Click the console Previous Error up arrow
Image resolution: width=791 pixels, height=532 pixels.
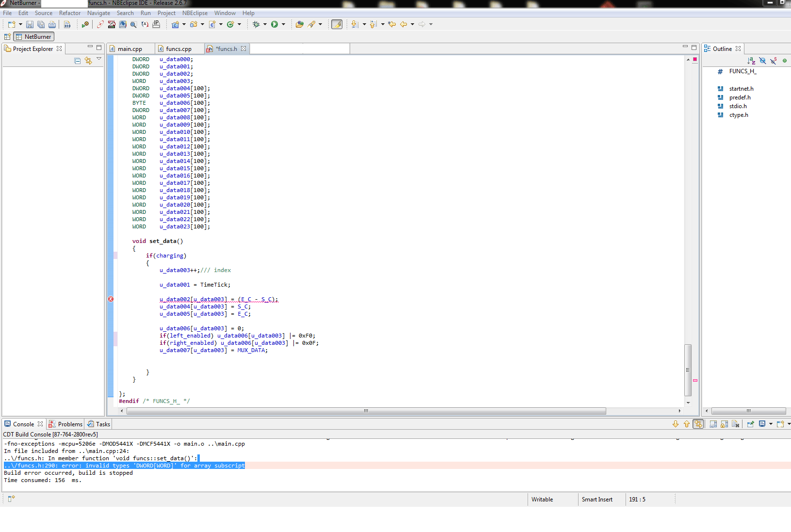(687, 424)
